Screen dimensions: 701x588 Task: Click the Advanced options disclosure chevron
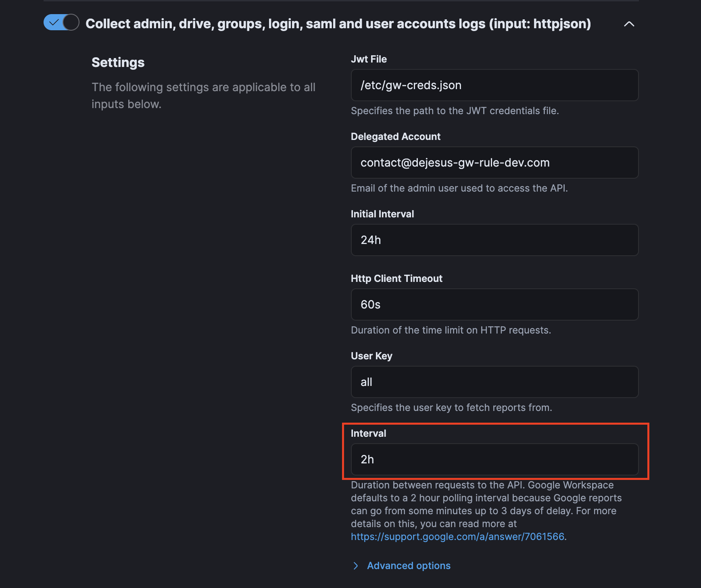pyautogui.click(x=355, y=565)
